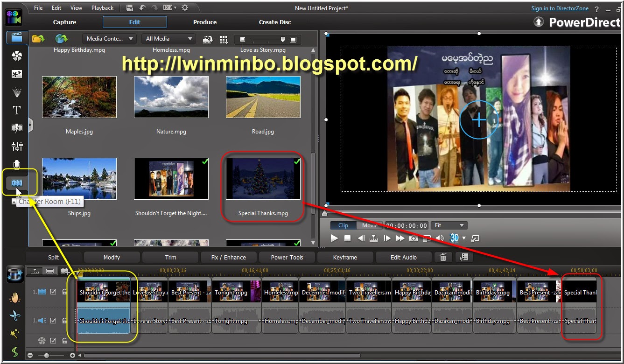The width and height of the screenshot is (624, 364).
Task: Open the File menu
Action: 38,8
